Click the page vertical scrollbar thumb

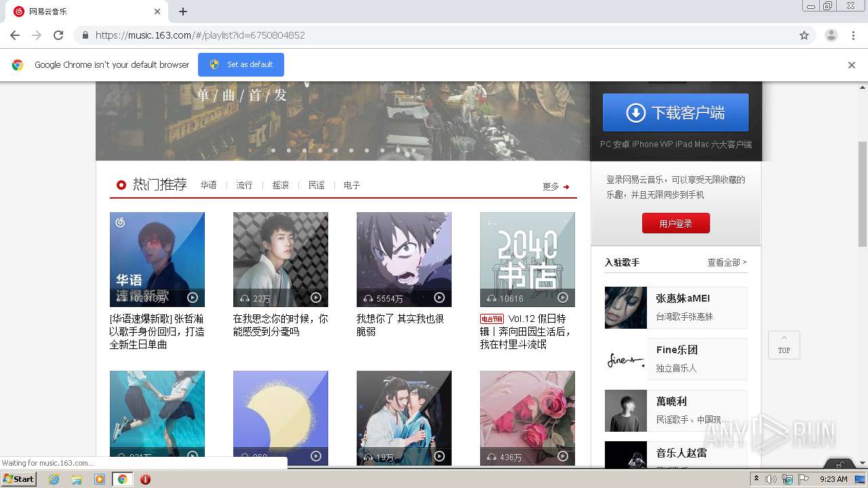(863, 195)
